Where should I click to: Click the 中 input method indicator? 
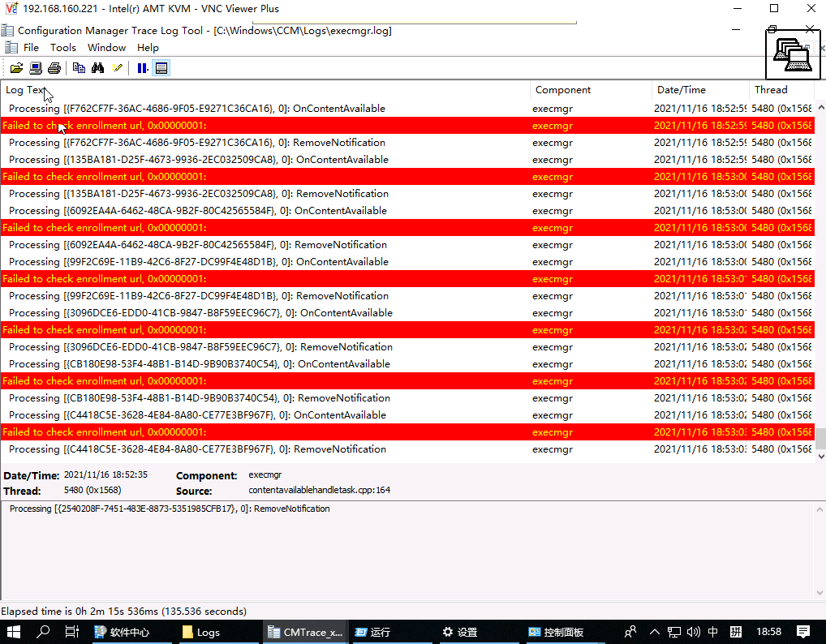coord(712,632)
